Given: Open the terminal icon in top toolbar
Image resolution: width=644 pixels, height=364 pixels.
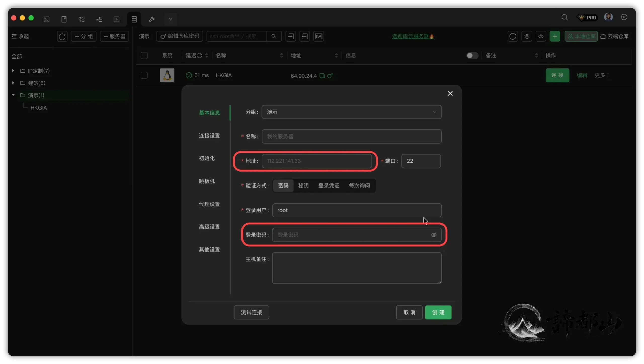Looking at the screenshot, I should click(47, 19).
